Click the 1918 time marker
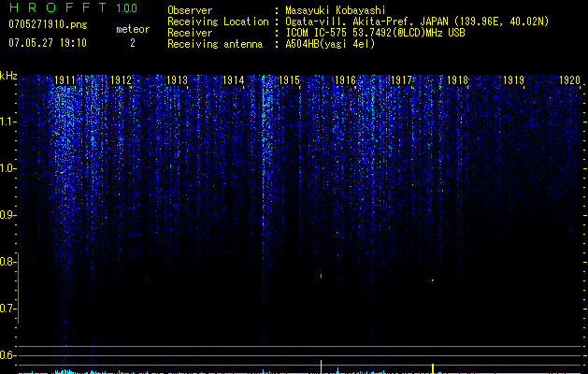 click(457, 80)
